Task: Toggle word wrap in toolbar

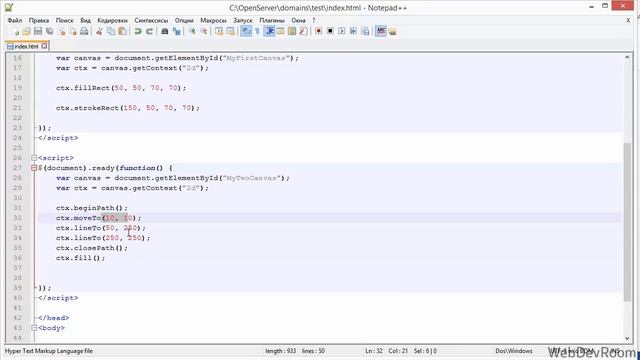Action: point(246,31)
